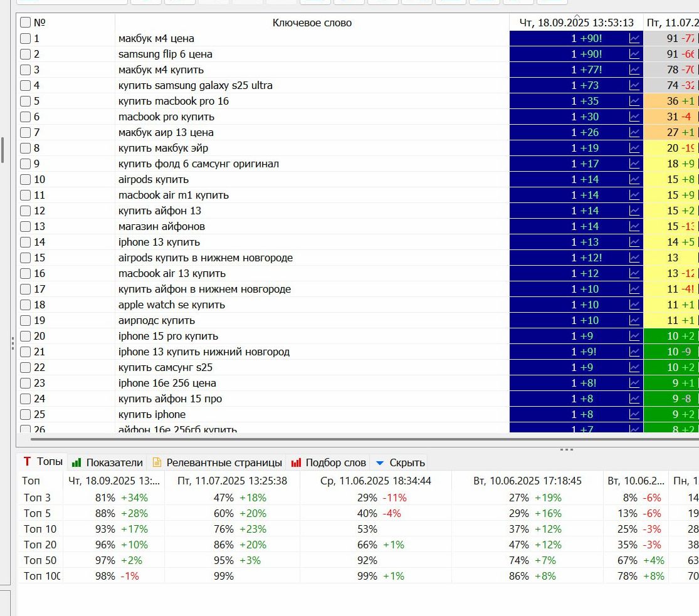The width and height of the screenshot is (699, 616).
Task: Switch to the 'Показатели' tab
Action: 107,462
